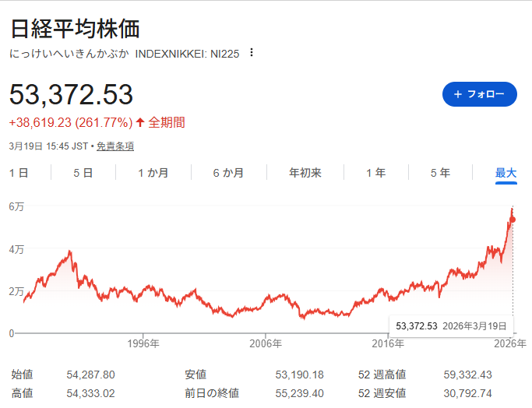Select the 1年 range tab

(376, 173)
